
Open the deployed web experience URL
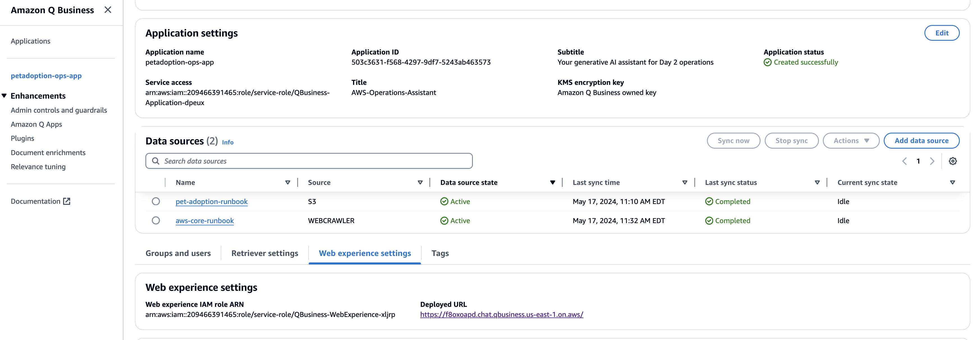(501, 314)
